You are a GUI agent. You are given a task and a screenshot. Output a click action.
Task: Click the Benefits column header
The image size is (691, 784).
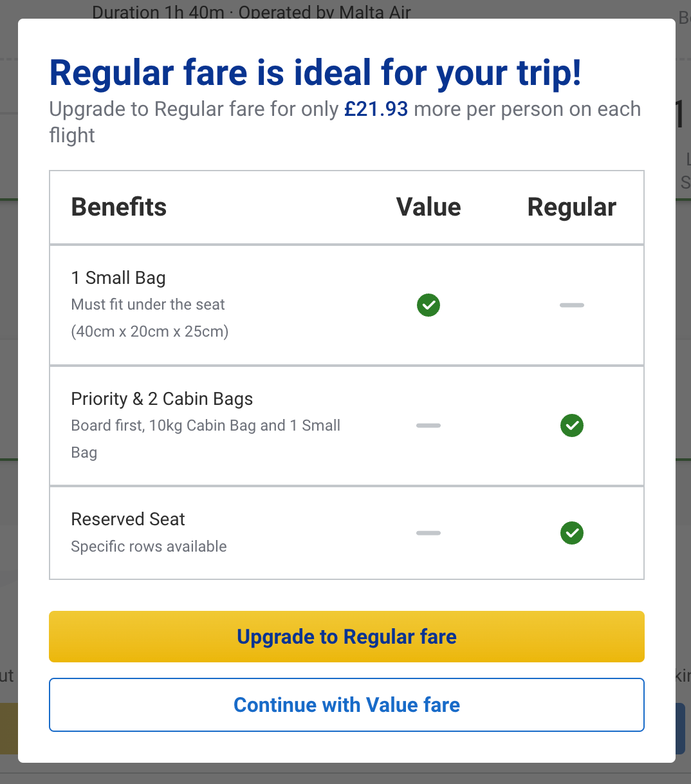click(119, 207)
